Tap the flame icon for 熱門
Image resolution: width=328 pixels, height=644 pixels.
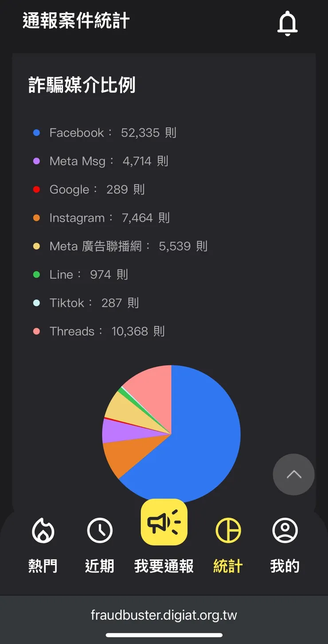[43, 530]
